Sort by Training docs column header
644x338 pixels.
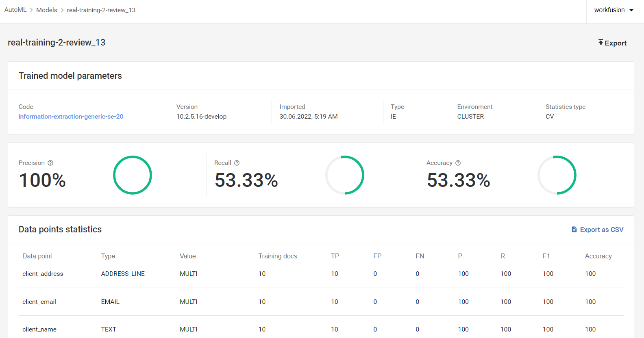tap(278, 256)
